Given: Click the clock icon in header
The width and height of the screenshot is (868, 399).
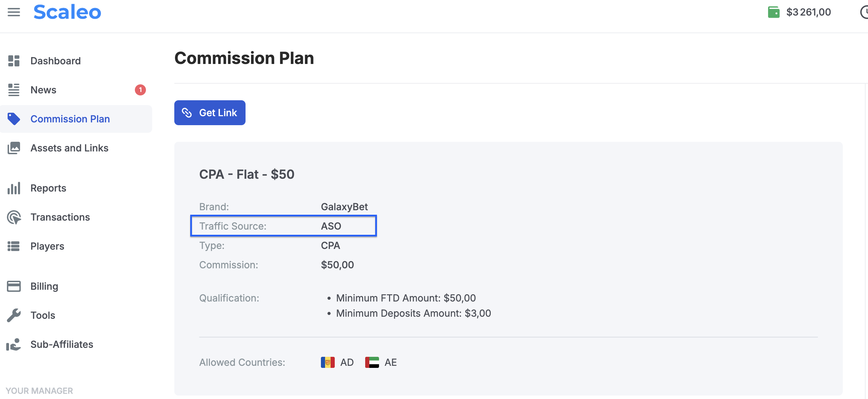Looking at the screenshot, I should pyautogui.click(x=864, y=12).
